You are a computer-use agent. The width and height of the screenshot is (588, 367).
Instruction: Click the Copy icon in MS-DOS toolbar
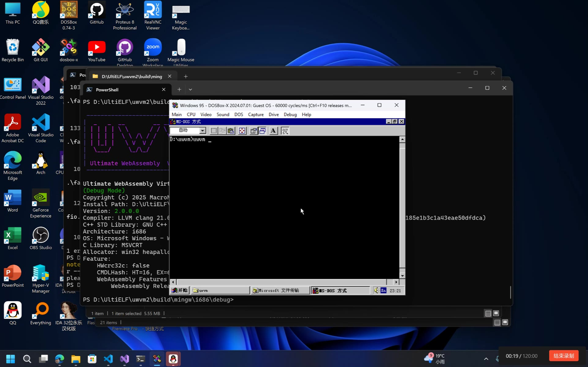(222, 131)
